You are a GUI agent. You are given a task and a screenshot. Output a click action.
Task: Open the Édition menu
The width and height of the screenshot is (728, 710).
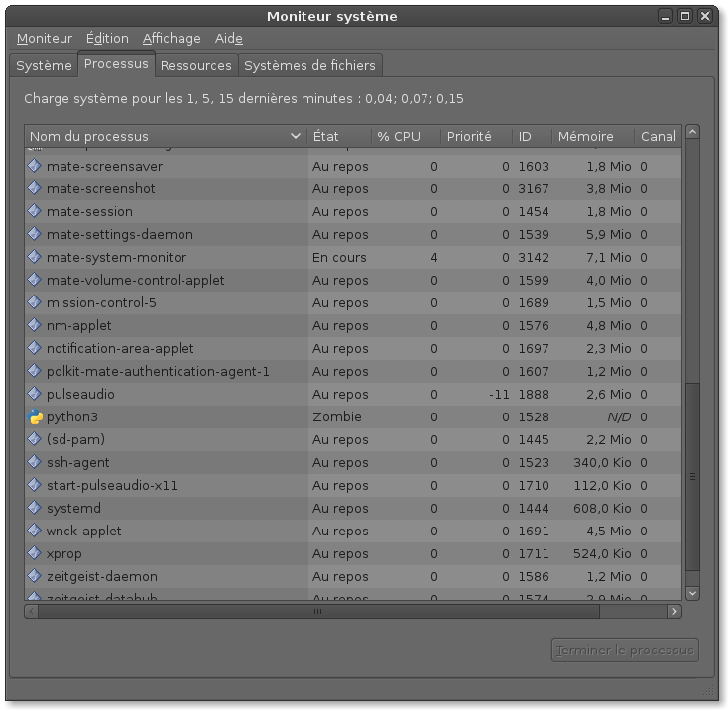107,38
